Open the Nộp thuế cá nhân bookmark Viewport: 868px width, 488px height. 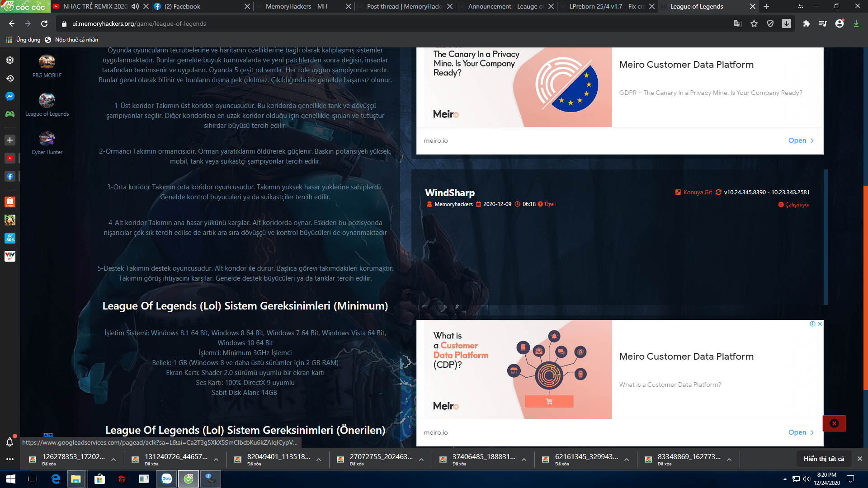(x=71, y=40)
